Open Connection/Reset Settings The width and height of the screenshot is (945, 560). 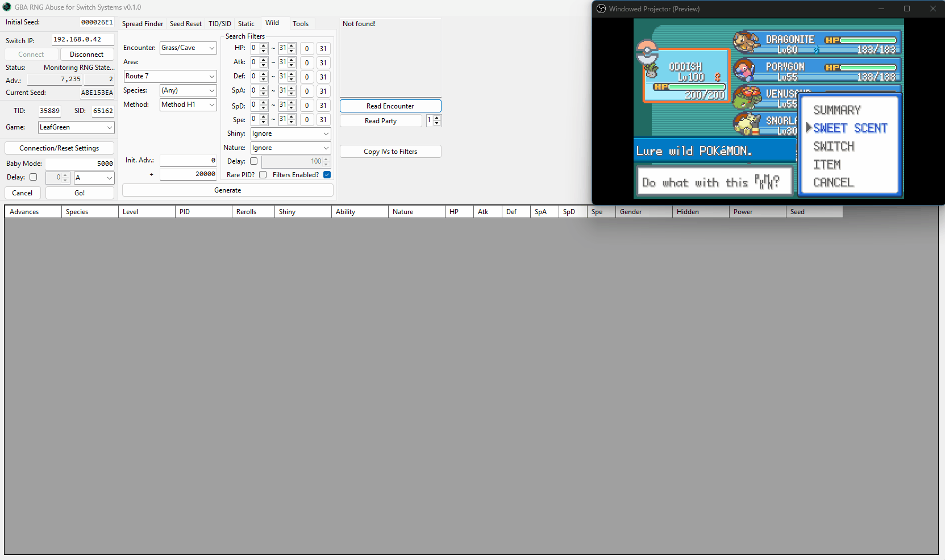59,148
